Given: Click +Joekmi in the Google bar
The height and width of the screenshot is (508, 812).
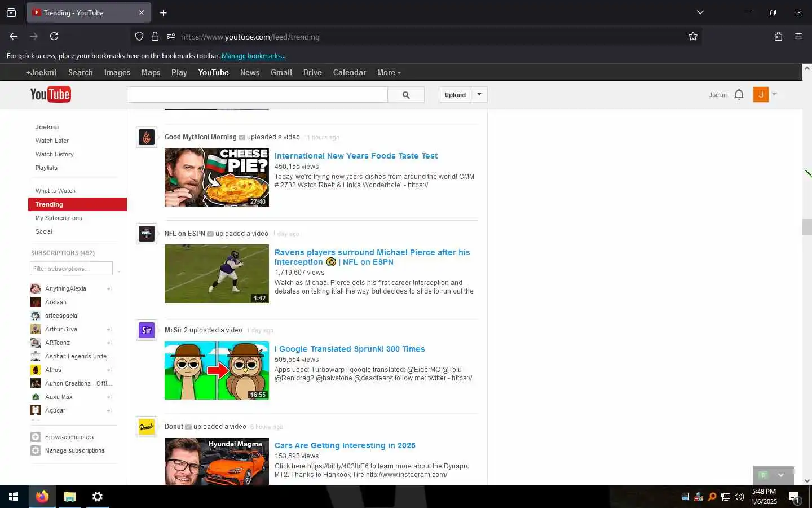Looking at the screenshot, I should coord(41,72).
